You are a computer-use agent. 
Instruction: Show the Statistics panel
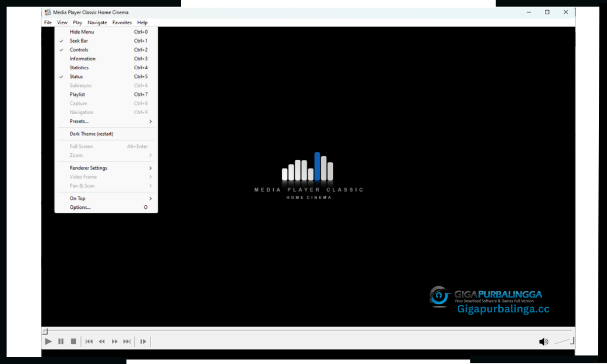point(106,68)
